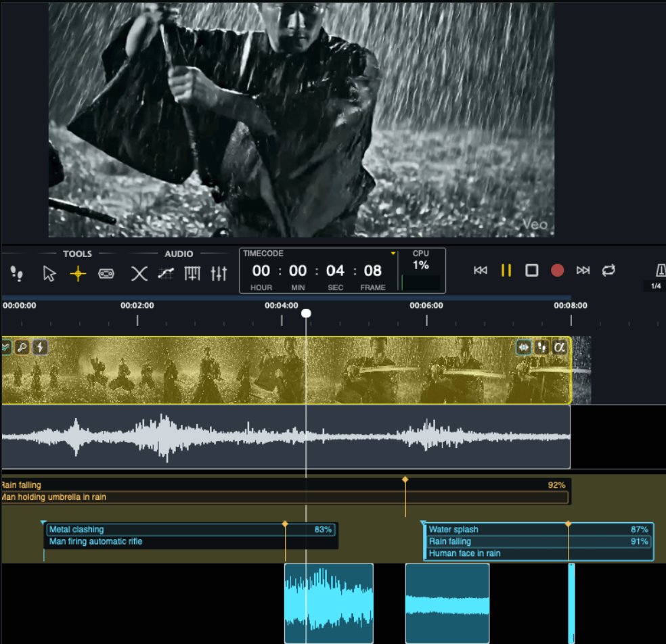Click the stretch arrows icon on the video clip

[x=523, y=347]
